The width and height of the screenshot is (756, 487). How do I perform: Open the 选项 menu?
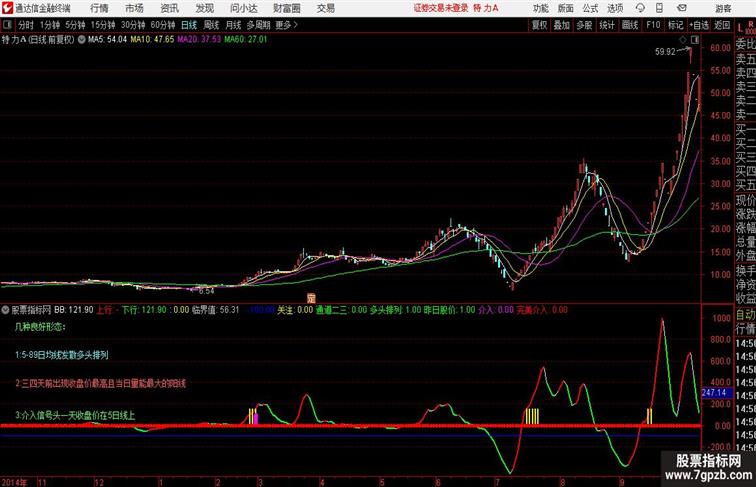click(615, 8)
